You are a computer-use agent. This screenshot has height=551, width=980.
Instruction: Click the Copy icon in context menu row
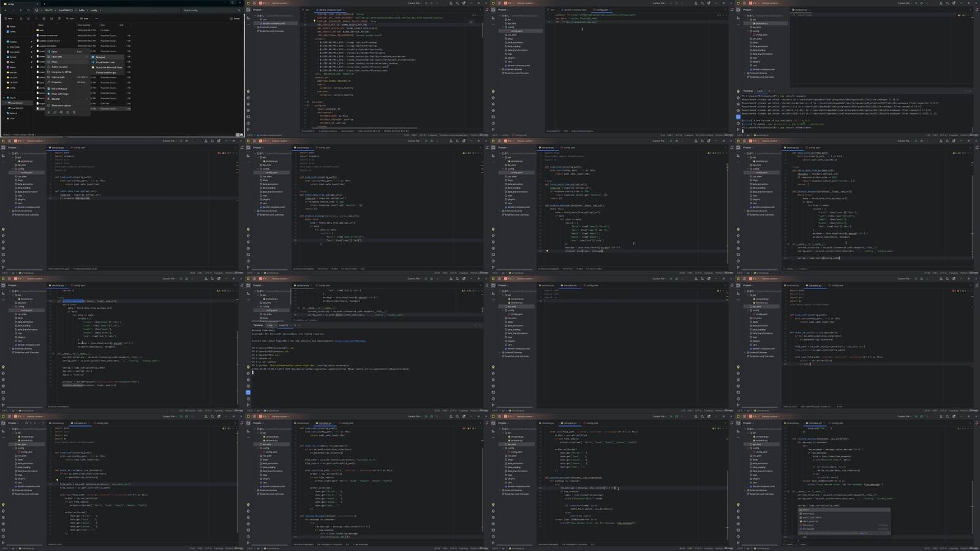[x=55, y=112]
